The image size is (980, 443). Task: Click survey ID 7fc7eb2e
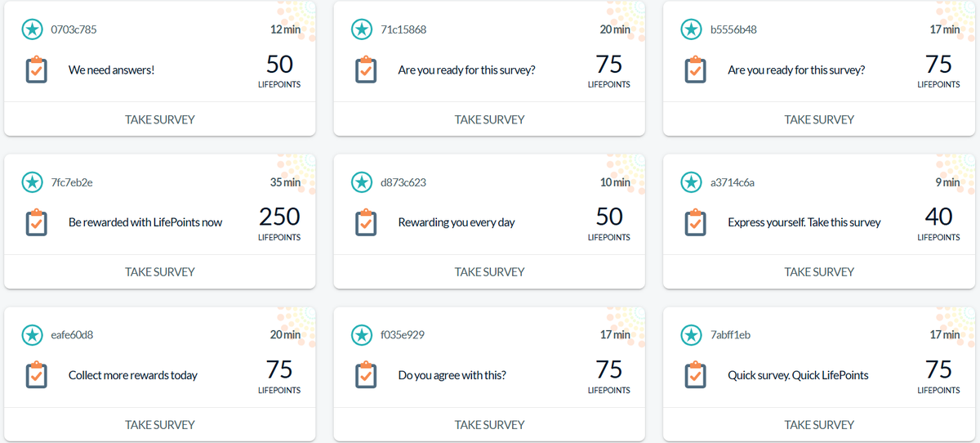72,182
